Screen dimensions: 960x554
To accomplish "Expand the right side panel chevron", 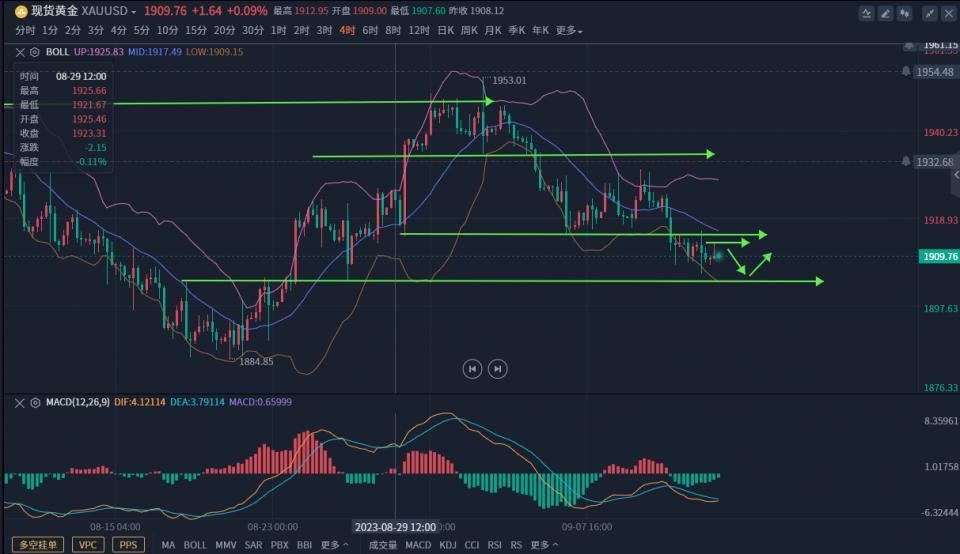I will [x=956, y=175].
